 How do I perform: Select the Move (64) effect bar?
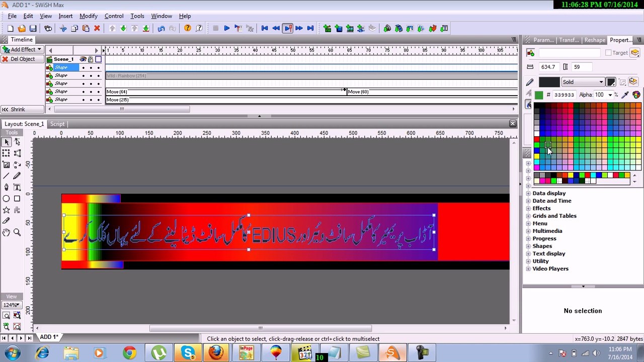[225, 92]
